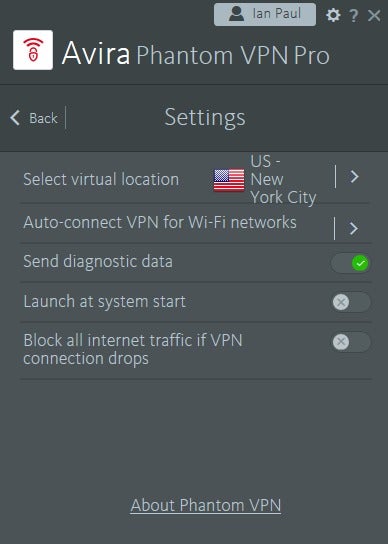Viewport: 388px width, 544px height.
Task: Enable Block all internet traffic toggle
Action: pos(351,342)
